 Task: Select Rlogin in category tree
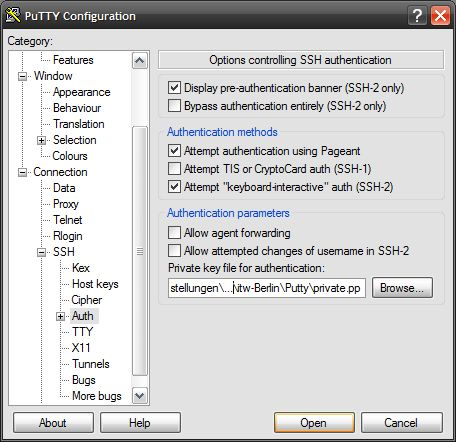point(67,236)
